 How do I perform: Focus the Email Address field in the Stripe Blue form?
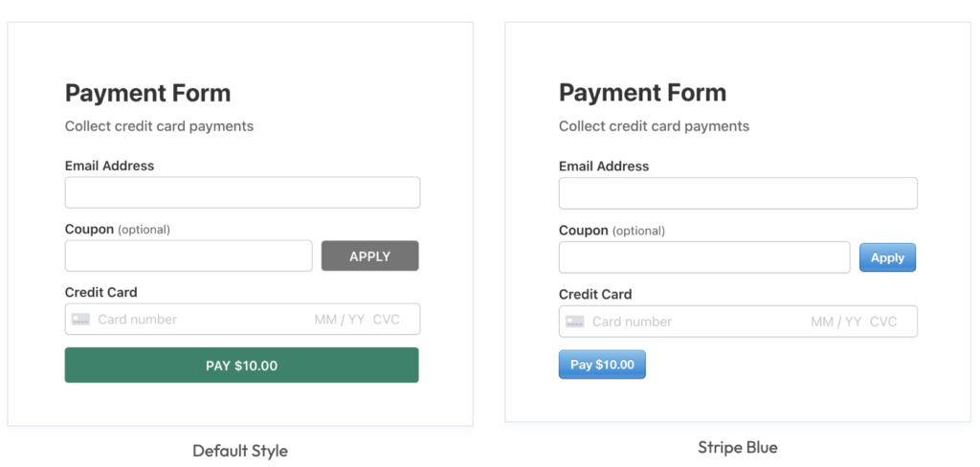pyautogui.click(x=738, y=193)
